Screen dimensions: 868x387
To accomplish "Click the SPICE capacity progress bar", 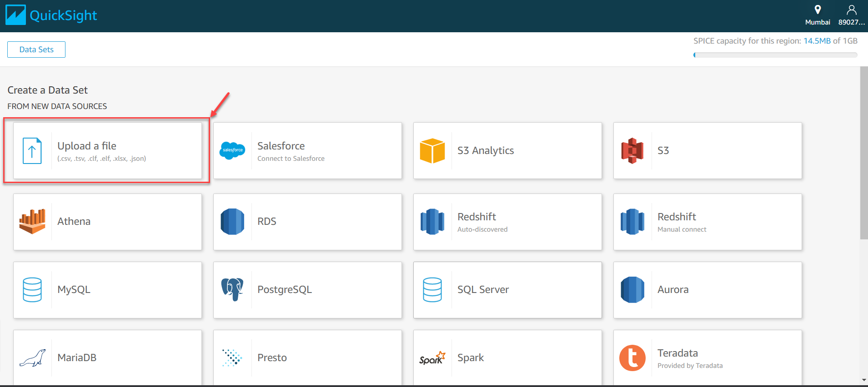I will (775, 55).
